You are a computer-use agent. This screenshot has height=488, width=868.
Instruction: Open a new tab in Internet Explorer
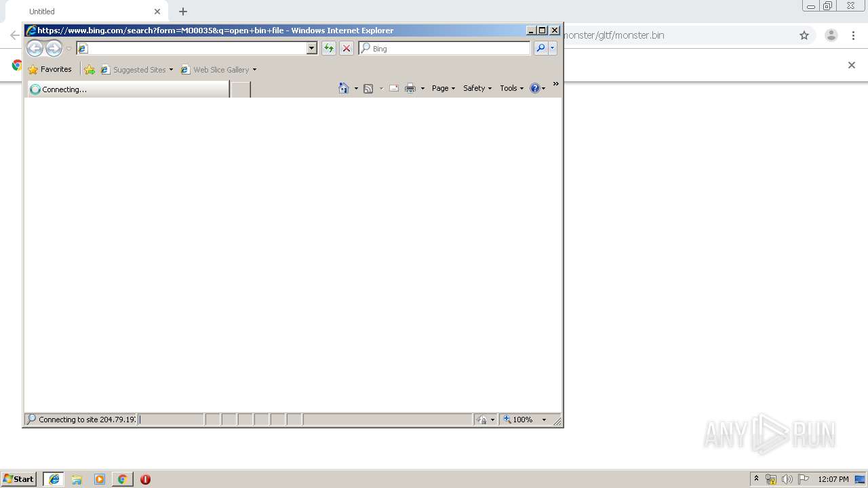click(x=241, y=89)
